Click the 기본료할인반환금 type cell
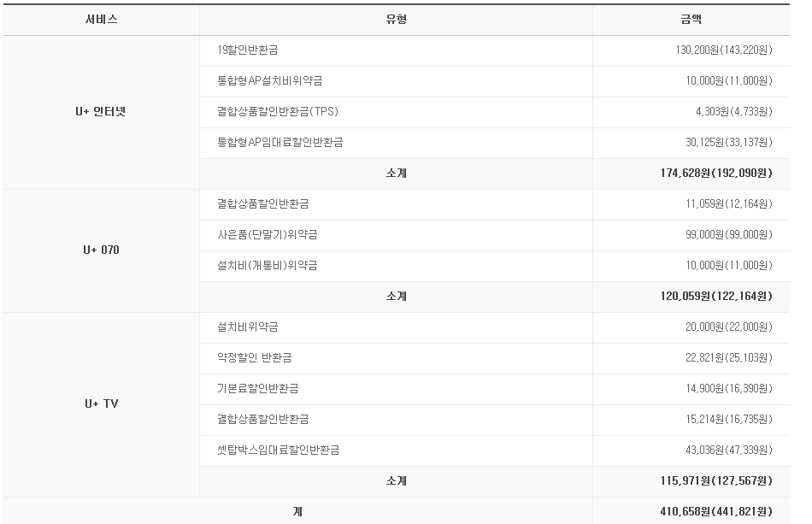Screen dimensions: 812x524 (258, 389)
